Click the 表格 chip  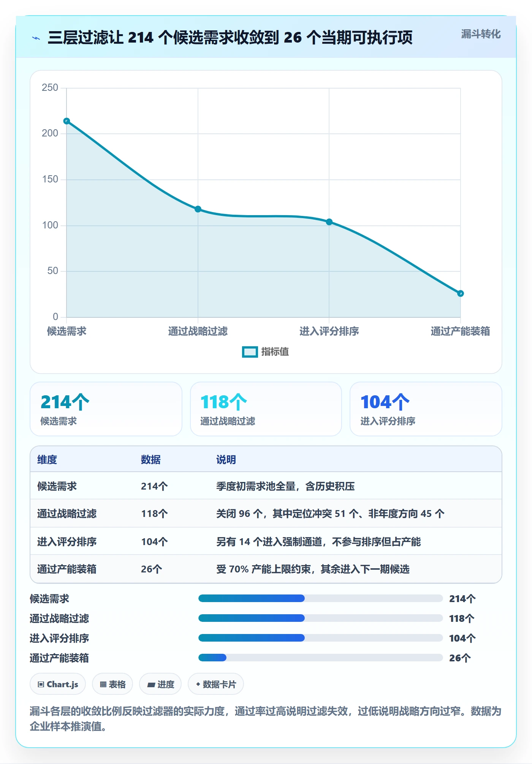112,684
